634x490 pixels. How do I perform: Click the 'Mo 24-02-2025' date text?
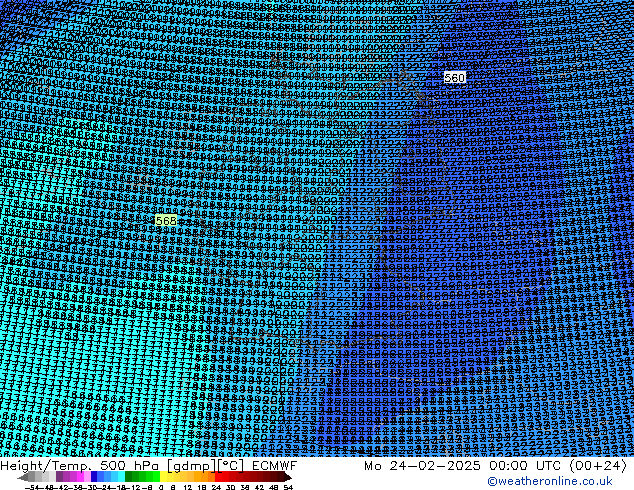click(x=422, y=466)
